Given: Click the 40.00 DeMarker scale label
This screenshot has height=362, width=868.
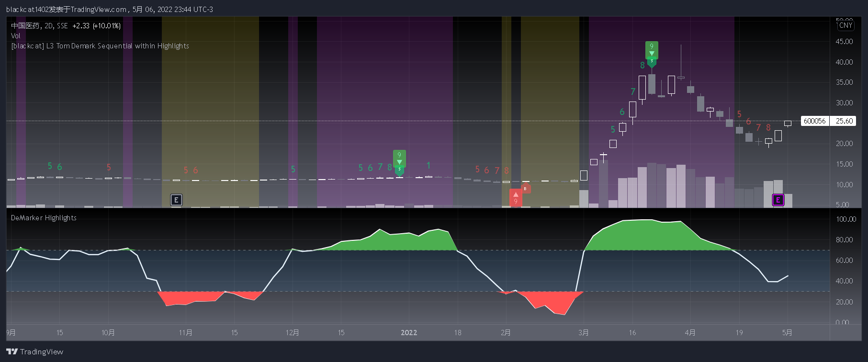Looking at the screenshot, I should click(x=844, y=281).
